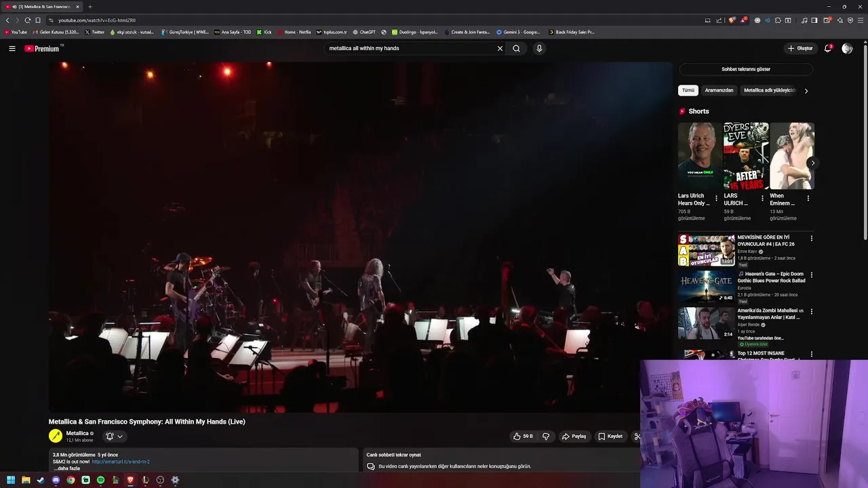The height and width of the screenshot is (488, 868).
Task: Like the video with thumbs-up 59 B
Action: pyautogui.click(x=523, y=436)
